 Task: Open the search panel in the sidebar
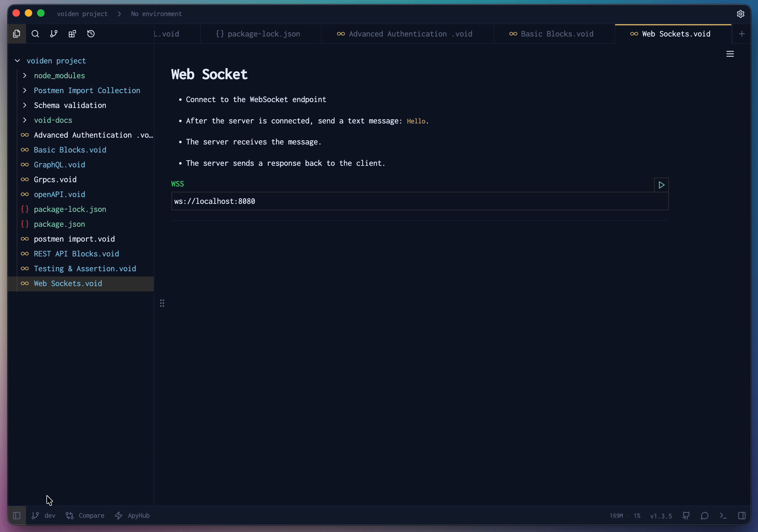(x=35, y=34)
